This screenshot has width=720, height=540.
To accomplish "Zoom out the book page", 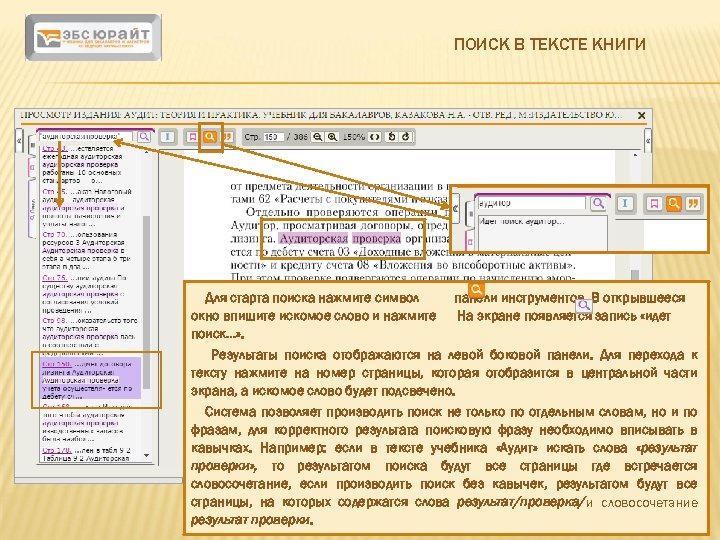I will [x=317, y=136].
